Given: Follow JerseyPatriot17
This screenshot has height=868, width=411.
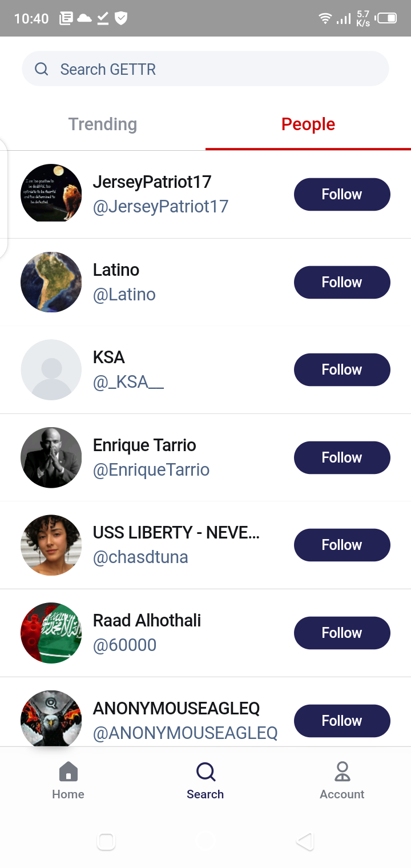Looking at the screenshot, I should (x=342, y=194).
